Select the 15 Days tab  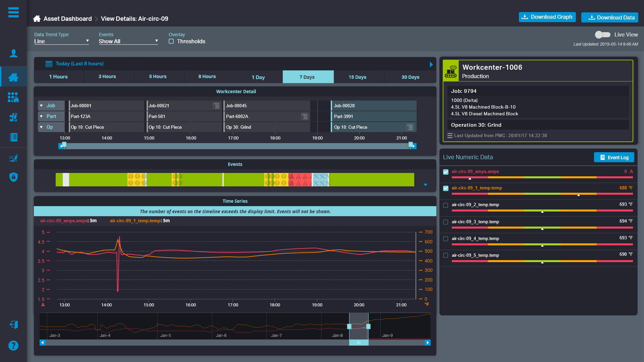pyautogui.click(x=357, y=77)
